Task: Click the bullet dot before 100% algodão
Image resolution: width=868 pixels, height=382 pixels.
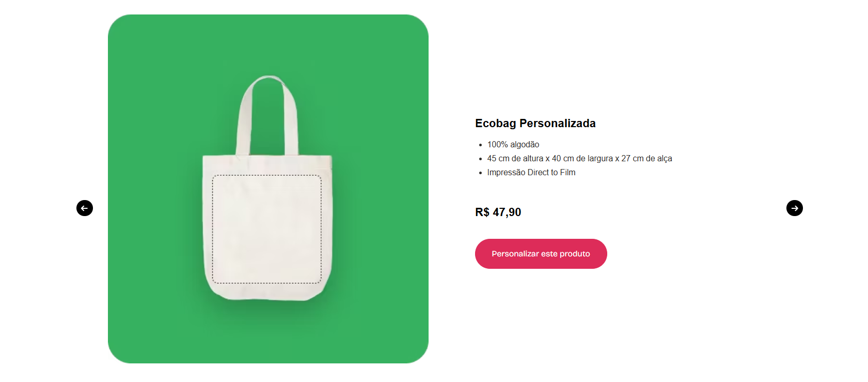Action: pos(480,145)
